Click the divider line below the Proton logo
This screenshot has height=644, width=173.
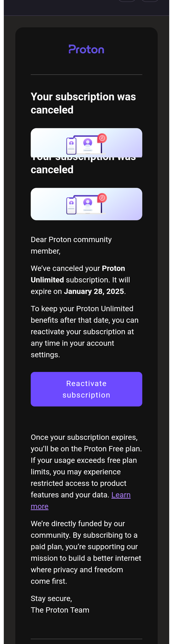[86, 75]
